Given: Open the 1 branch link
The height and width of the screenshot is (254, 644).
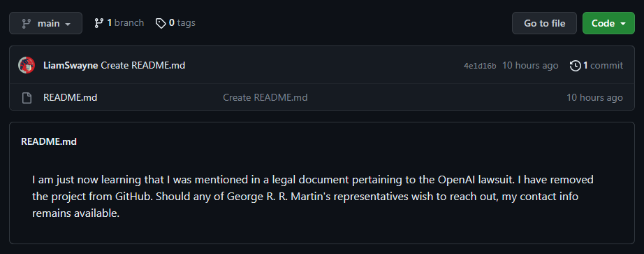Looking at the screenshot, I should tap(119, 23).
